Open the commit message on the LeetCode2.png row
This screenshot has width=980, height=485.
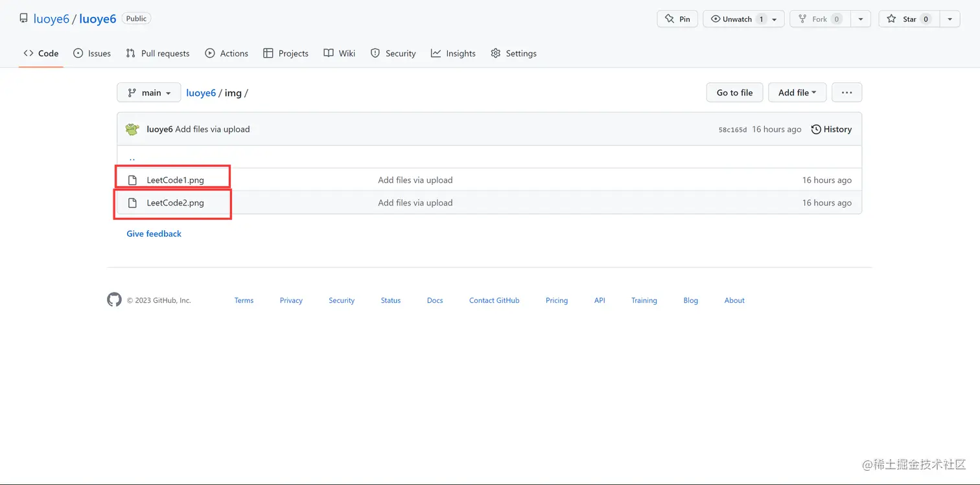415,203
